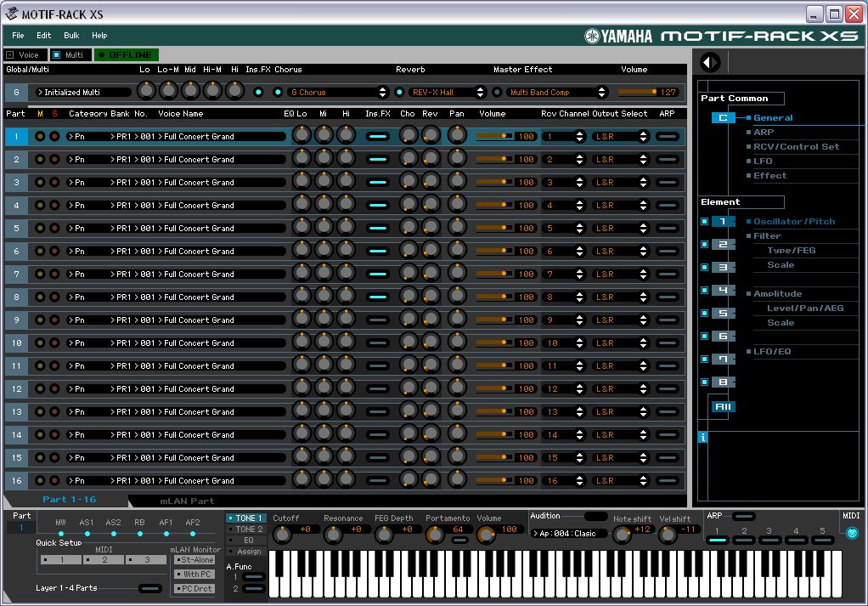Screen dimensions: 868x606
Task: Select the Part Common C icon
Action: (723, 117)
